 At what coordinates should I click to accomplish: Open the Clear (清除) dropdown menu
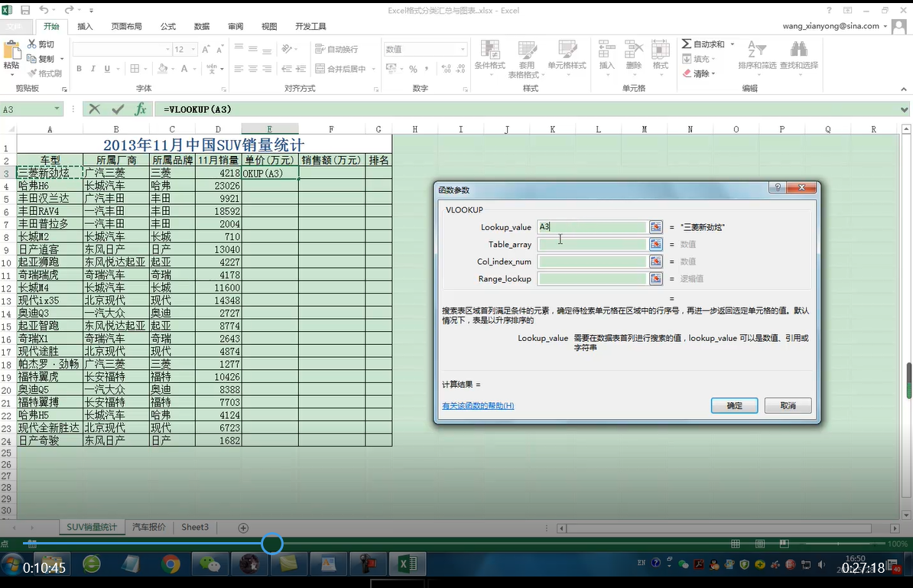(713, 74)
